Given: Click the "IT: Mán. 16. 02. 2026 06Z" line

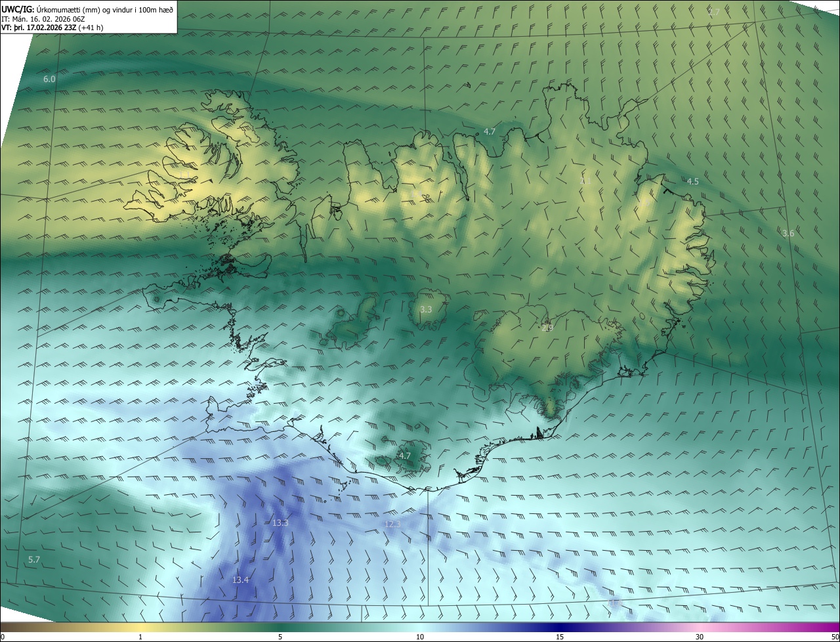Looking at the screenshot, I should coord(45,19).
